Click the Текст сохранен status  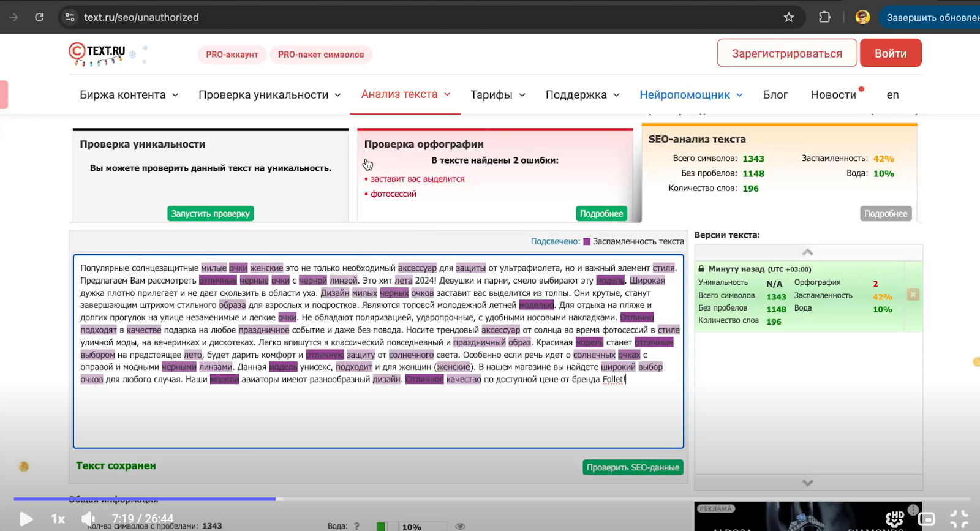(x=116, y=465)
